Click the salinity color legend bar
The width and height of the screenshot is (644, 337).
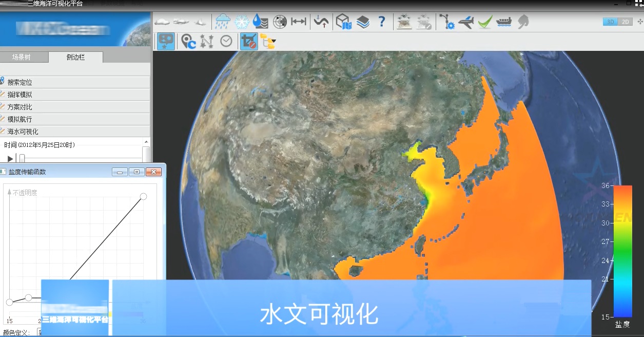tap(623, 251)
